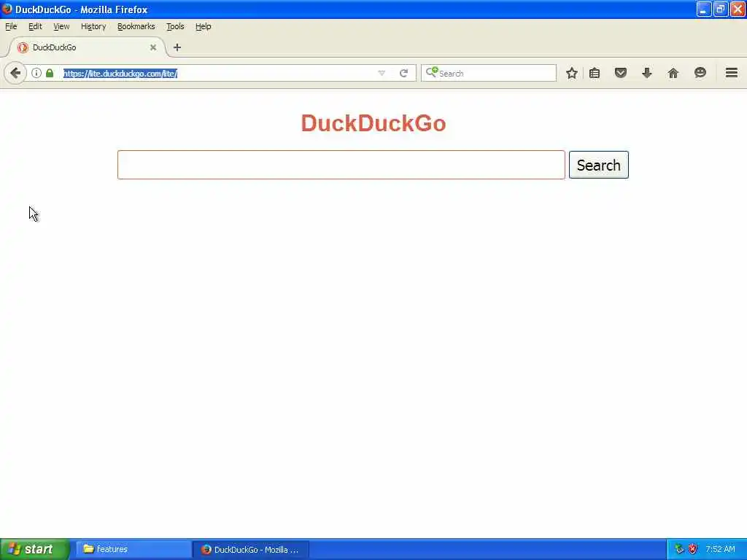This screenshot has width=747, height=560.
Task: Open the File menu
Action: tap(11, 26)
